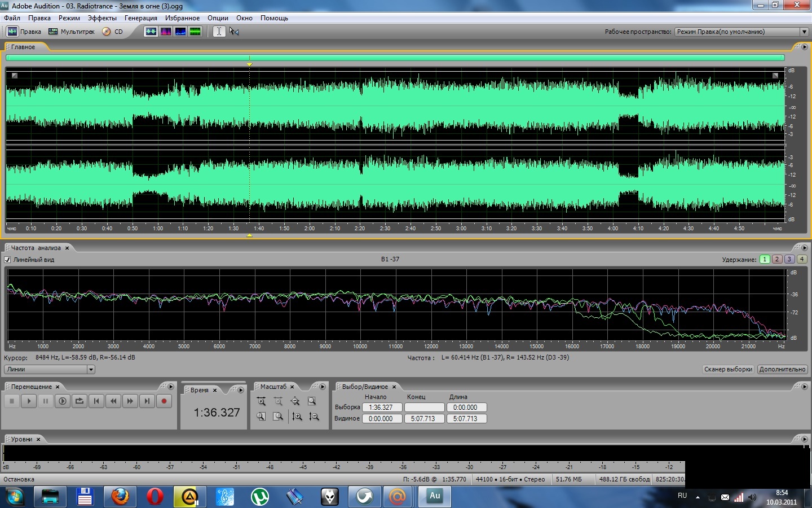This screenshot has width=812, height=508.
Task: Click the Дополнительно button
Action: click(782, 369)
